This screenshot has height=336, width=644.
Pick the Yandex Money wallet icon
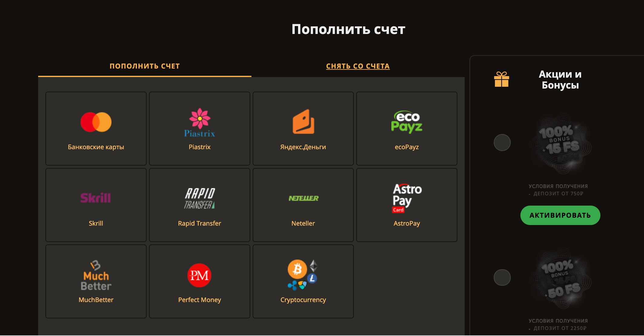click(x=303, y=122)
